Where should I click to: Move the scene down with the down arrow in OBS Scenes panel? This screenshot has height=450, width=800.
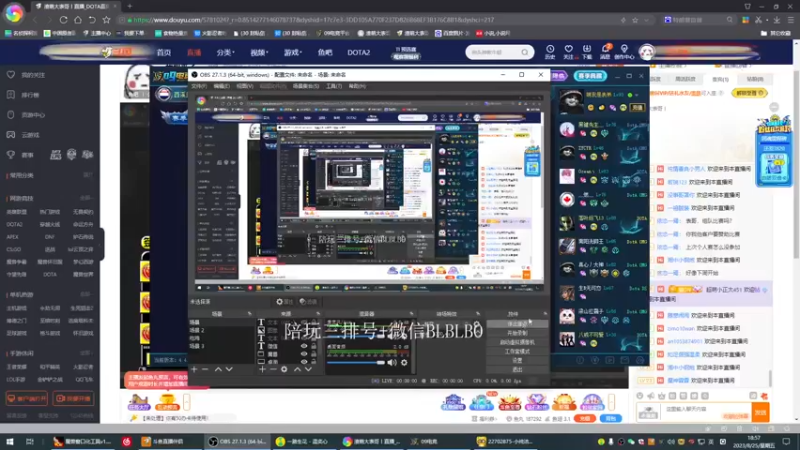pos(229,369)
